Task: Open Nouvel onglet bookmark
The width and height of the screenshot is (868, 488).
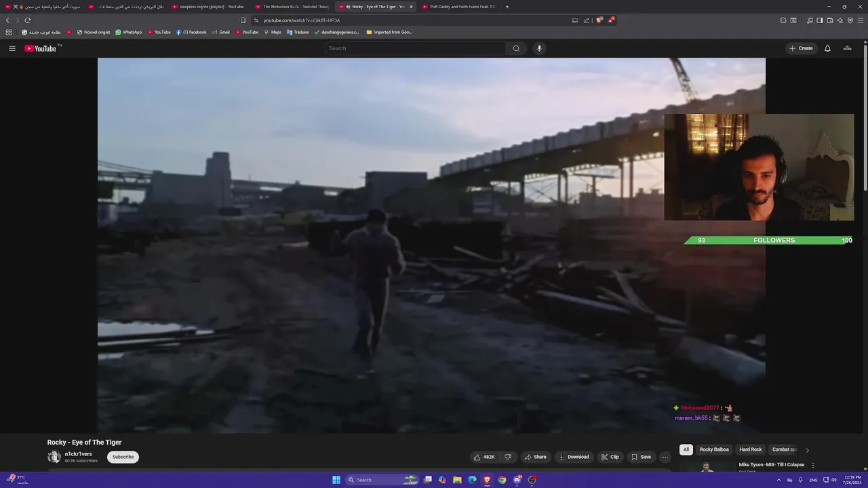Action: 94,32
